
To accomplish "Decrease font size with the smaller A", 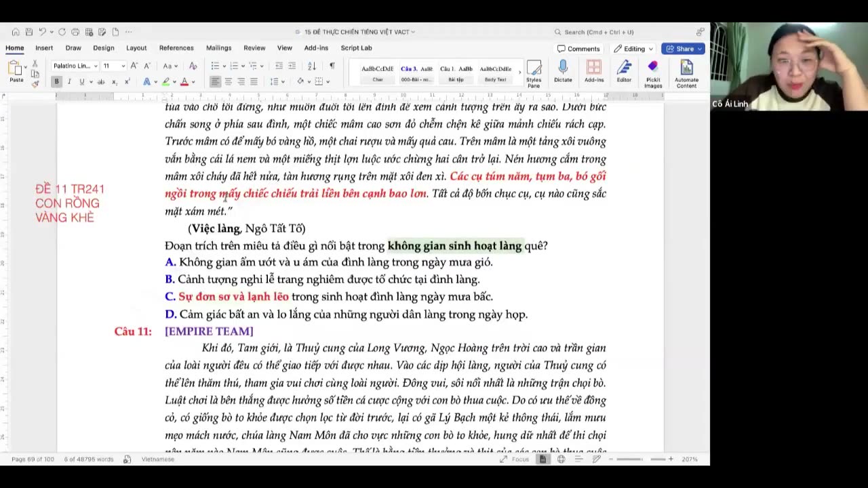I will pos(146,66).
